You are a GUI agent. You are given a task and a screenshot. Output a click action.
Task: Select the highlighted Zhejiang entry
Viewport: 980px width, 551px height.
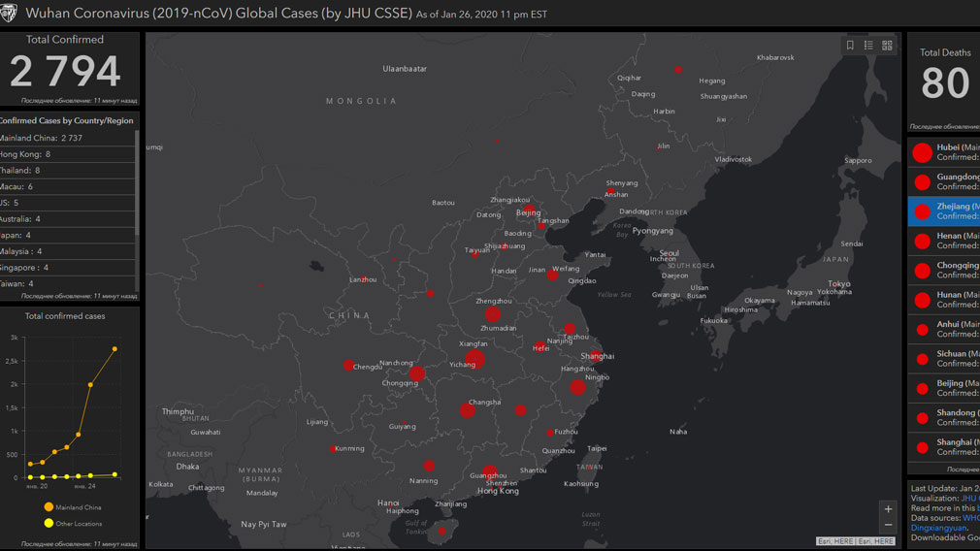[944, 211]
